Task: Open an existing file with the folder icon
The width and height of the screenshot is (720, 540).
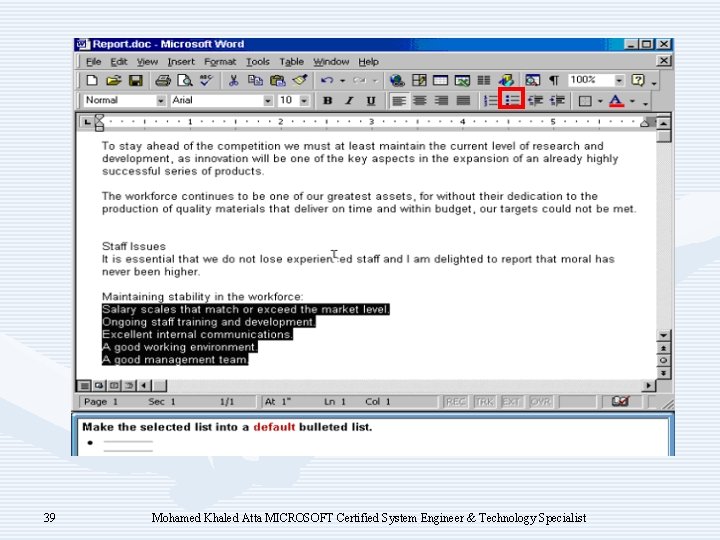Action: [x=113, y=81]
